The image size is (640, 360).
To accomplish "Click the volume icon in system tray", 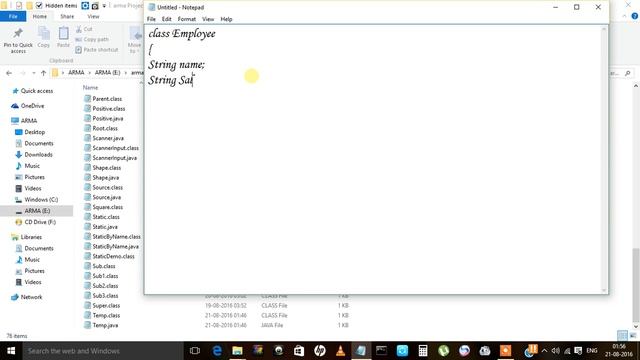I will point(556,351).
